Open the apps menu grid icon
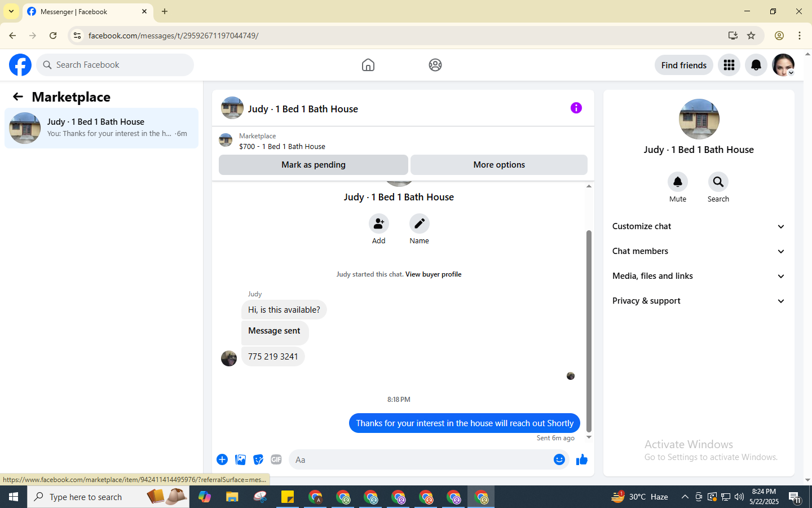 pyautogui.click(x=729, y=65)
